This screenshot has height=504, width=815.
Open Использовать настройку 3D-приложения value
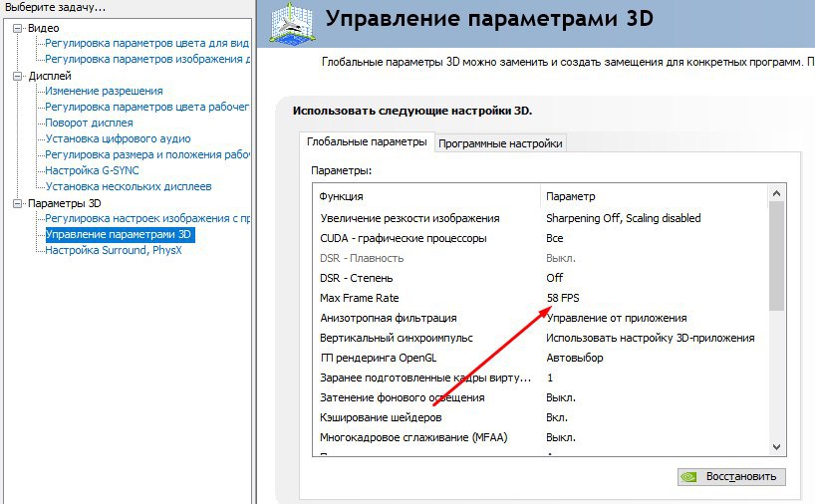click(651, 338)
